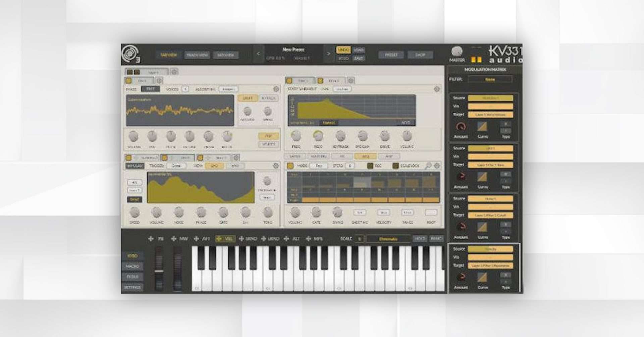Viewport: 644px width, 337px height.
Task: Click the crosshair icon next to ALT
Action: pyautogui.click(x=286, y=239)
